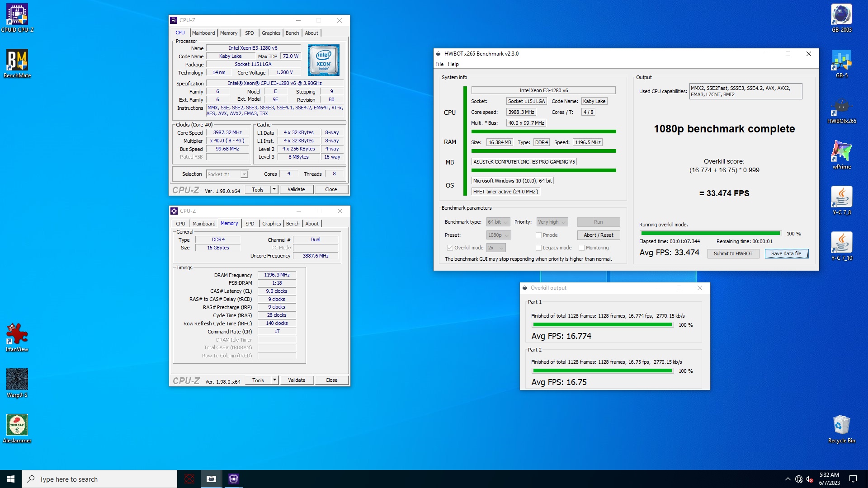The image size is (868, 488).
Task: Switch to Mainboard tab in upper CPU-Z
Action: coord(203,33)
